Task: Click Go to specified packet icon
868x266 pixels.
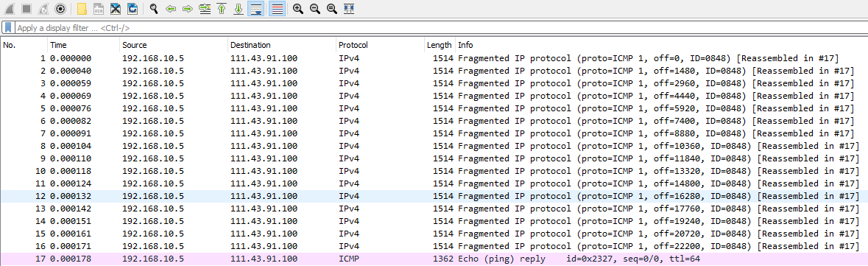Action: pos(205,9)
